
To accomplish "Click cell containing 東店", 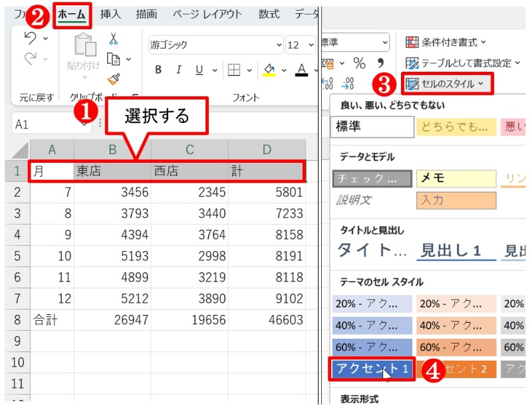I will pyautogui.click(x=112, y=171).
